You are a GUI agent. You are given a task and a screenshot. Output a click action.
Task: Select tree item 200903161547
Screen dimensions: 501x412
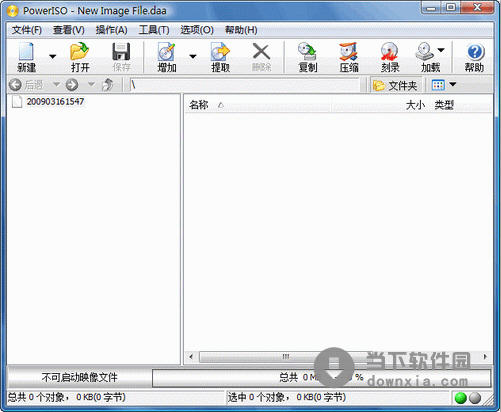tap(55, 102)
